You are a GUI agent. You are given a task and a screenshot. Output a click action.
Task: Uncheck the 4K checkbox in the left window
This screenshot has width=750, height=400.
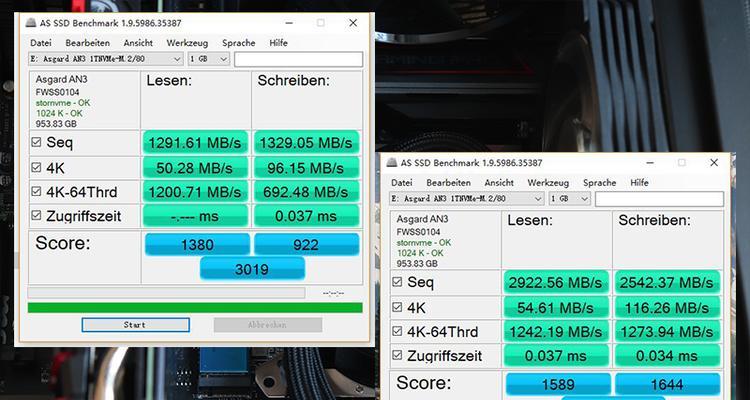coord(36,167)
